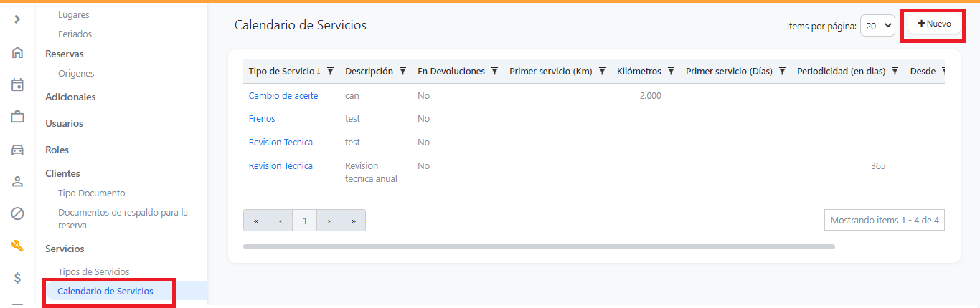This screenshot has height=308, width=980.
Task: Click the horizontal scrollbar below the table
Action: (x=538, y=246)
